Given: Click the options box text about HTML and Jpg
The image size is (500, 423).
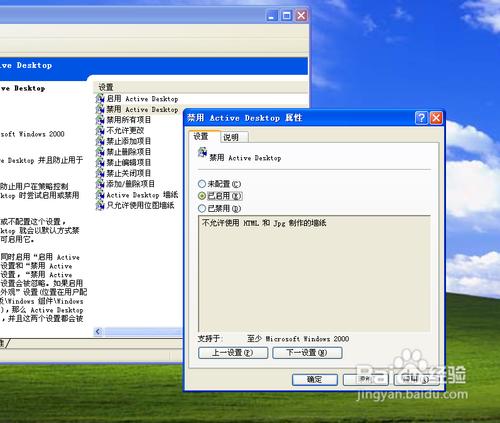Looking at the screenshot, I should click(x=264, y=223).
